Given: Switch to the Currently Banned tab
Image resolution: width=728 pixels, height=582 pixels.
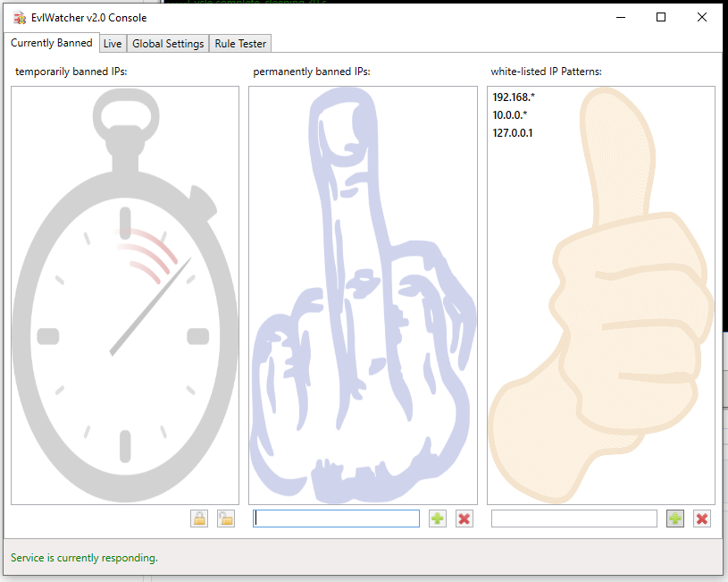Looking at the screenshot, I should coord(52,43).
